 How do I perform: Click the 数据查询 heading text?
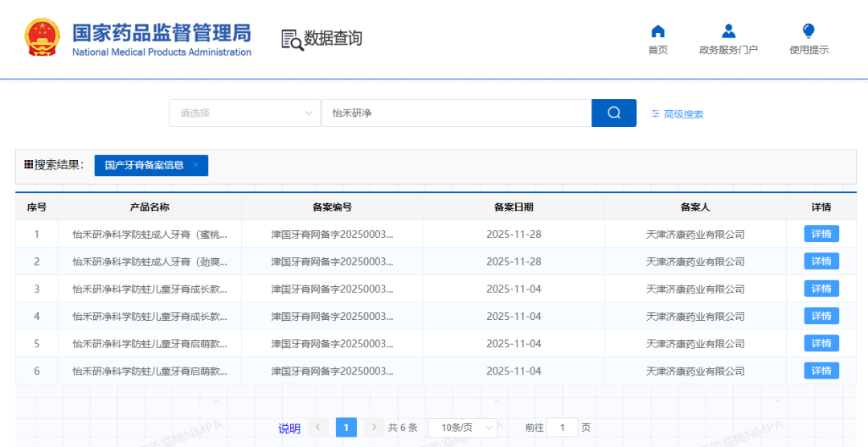pyautogui.click(x=333, y=39)
